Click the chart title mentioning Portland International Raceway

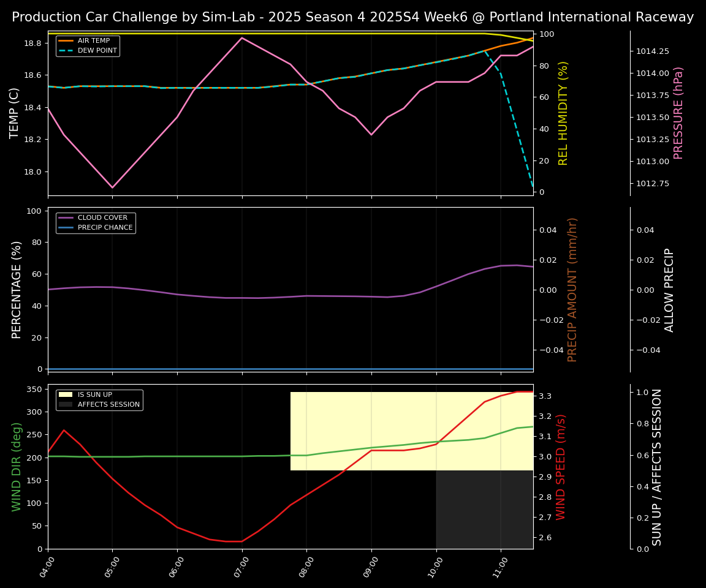[352, 17]
